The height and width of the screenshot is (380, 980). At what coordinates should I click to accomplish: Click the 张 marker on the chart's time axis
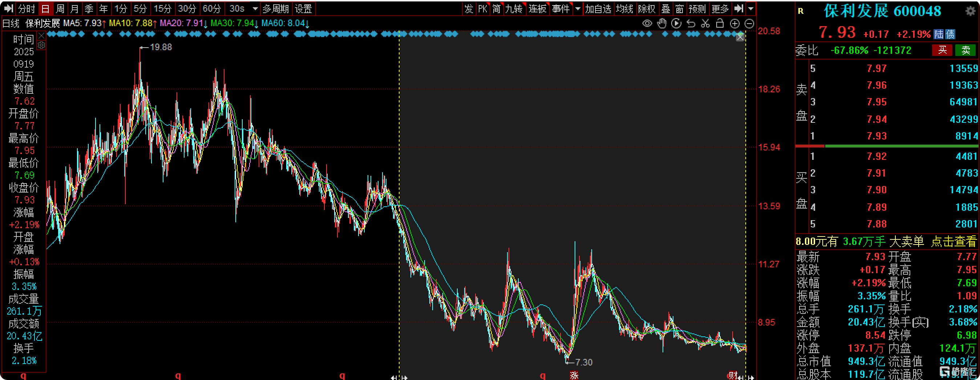[574, 375]
